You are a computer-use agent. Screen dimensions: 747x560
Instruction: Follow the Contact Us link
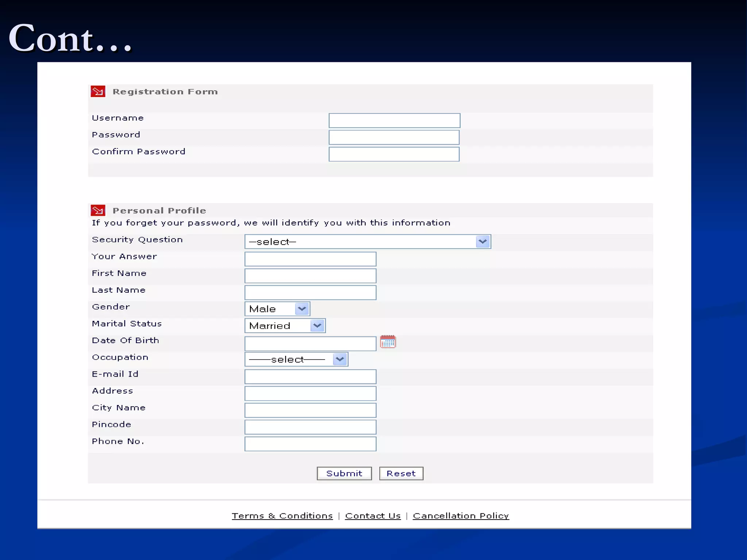[x=372, y=516]
